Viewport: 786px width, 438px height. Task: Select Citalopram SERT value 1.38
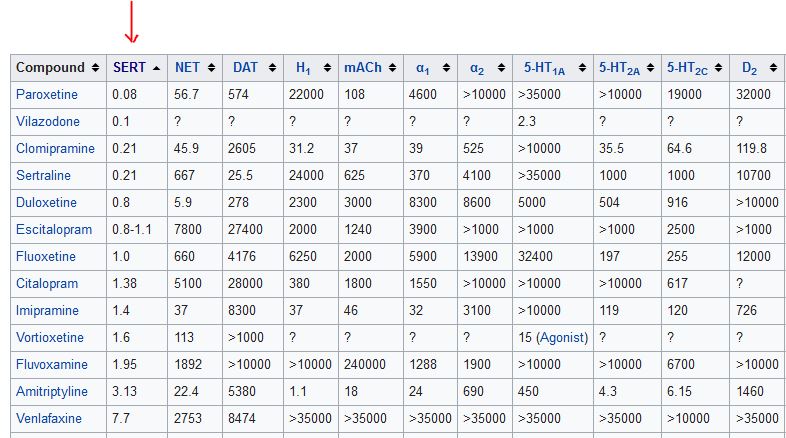124,284
